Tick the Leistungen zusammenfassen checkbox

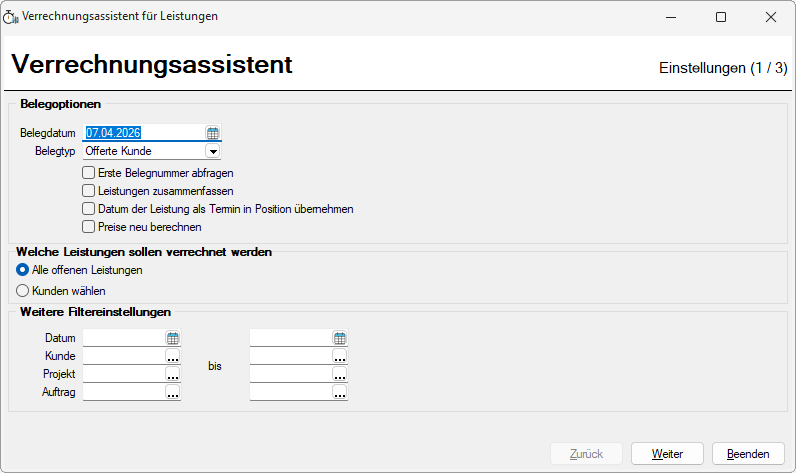89,191
